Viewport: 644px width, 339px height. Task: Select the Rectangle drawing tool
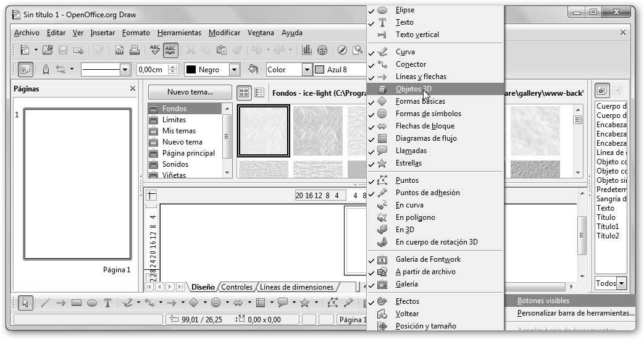tap(77, 303)
